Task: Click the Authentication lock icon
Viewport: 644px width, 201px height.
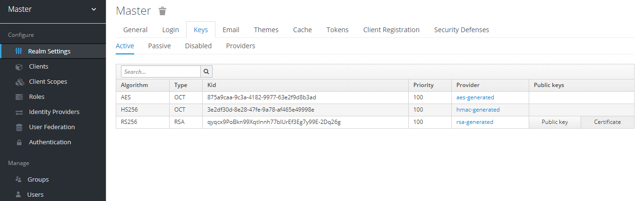Action: point(19,142)
